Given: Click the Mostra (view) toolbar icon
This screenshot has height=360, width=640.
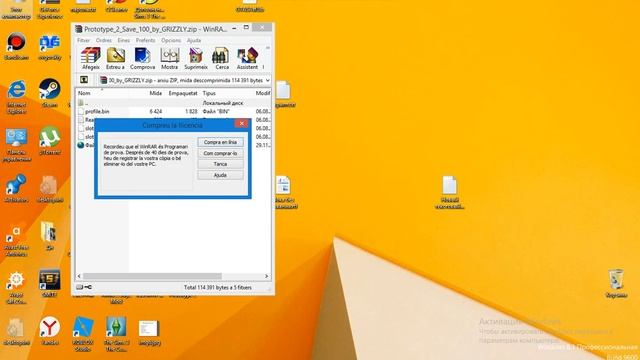Looking at the screenshot, I should pyautogui.click(x=169, y=58).
